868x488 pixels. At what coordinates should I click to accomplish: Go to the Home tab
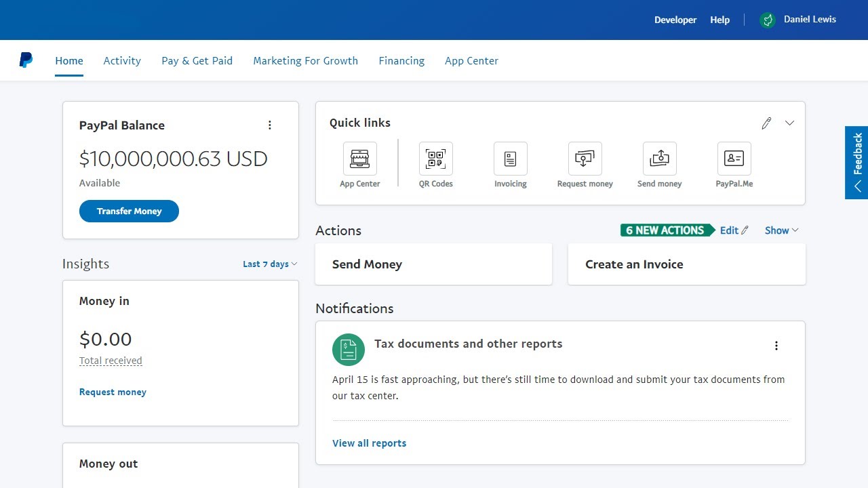69,61
